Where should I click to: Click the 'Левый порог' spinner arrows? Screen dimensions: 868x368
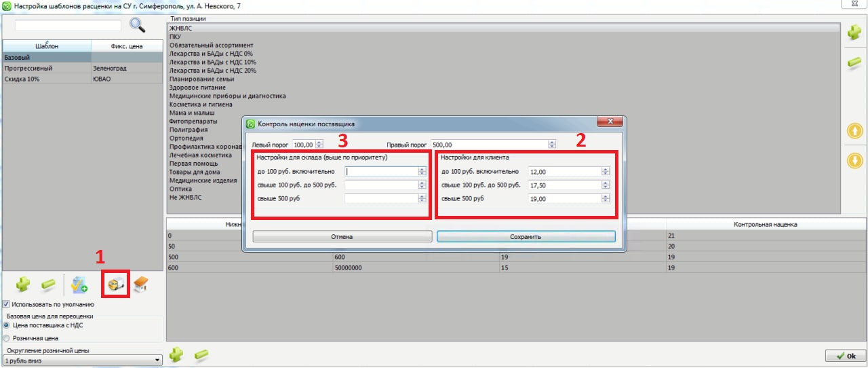tap(319, 145)
